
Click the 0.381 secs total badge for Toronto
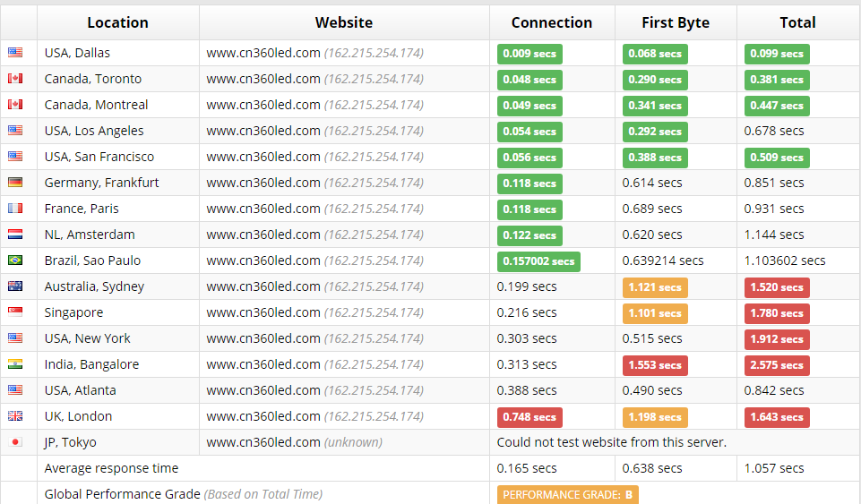[x=777, y=80]
